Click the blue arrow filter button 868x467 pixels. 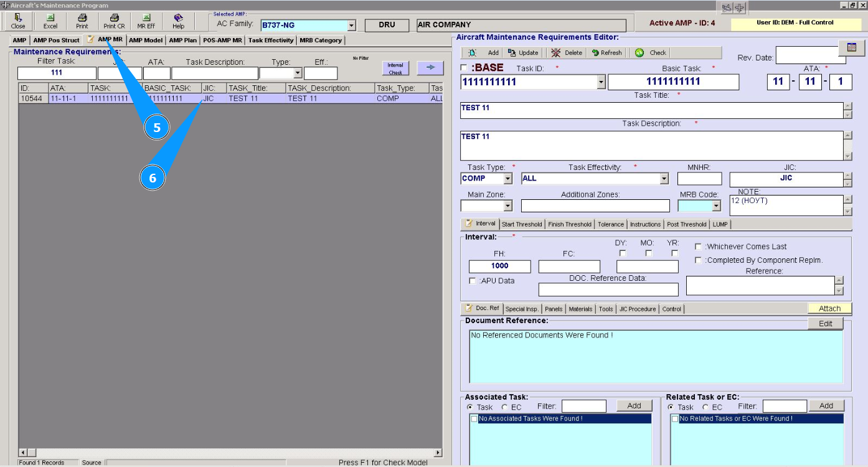coord(430,68)
